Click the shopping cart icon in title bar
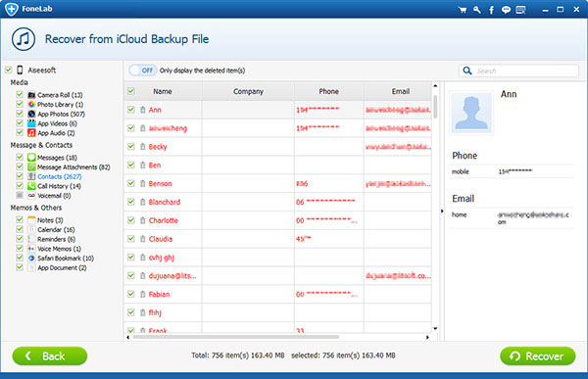Viewport: 588px width, 379px height. (x=463, y=10)
